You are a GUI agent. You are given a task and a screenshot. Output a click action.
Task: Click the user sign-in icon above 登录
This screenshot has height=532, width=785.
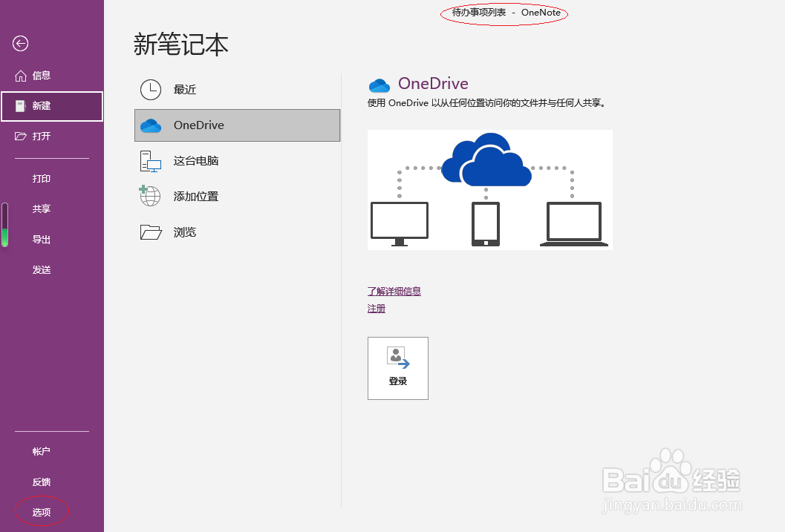pyautogui.click(x=398, y=358)
